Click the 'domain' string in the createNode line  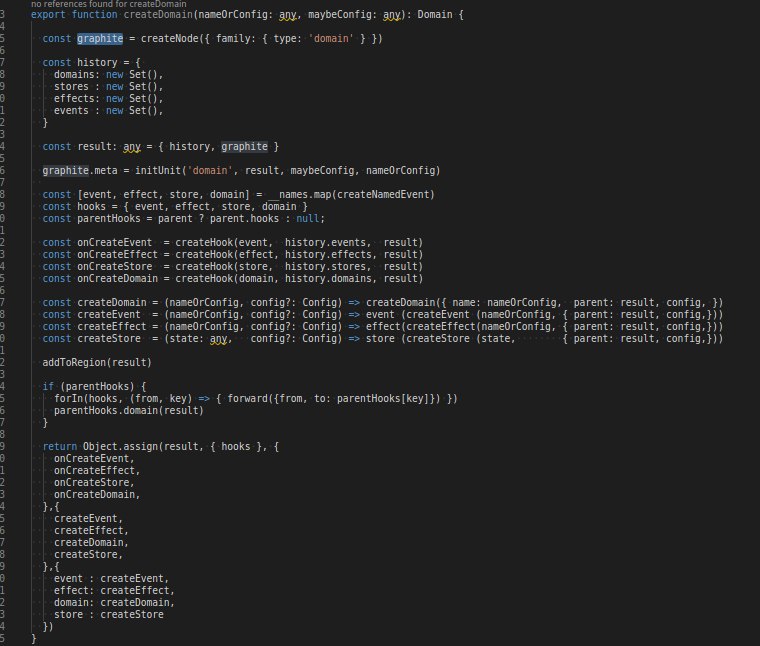coord(331,38)
